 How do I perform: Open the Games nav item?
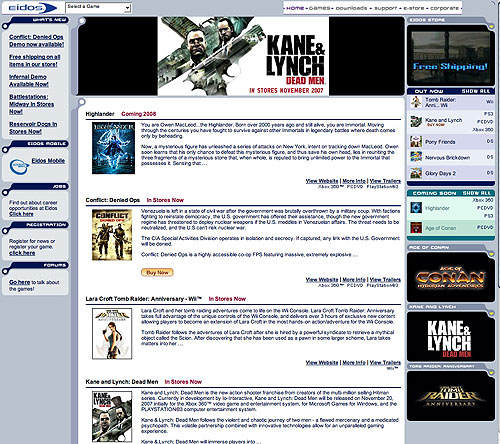pos(319,8)
